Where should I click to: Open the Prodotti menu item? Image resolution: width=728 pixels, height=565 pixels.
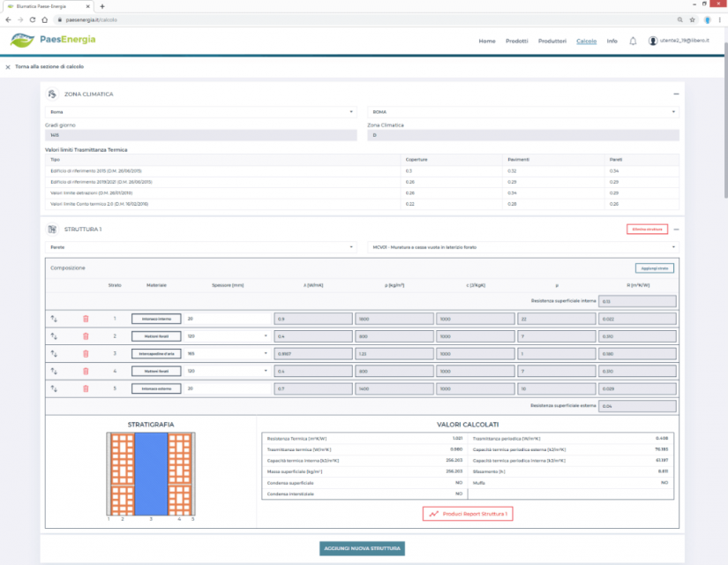point(516,41)
